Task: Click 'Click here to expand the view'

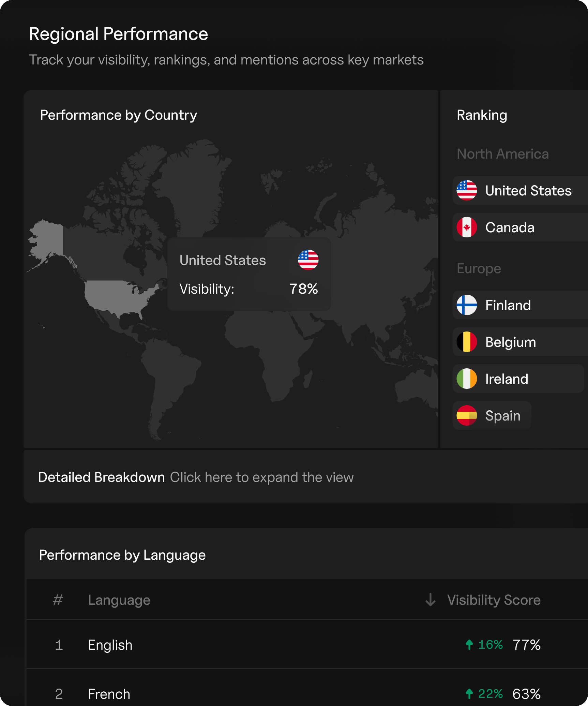Action: (262, 477)
